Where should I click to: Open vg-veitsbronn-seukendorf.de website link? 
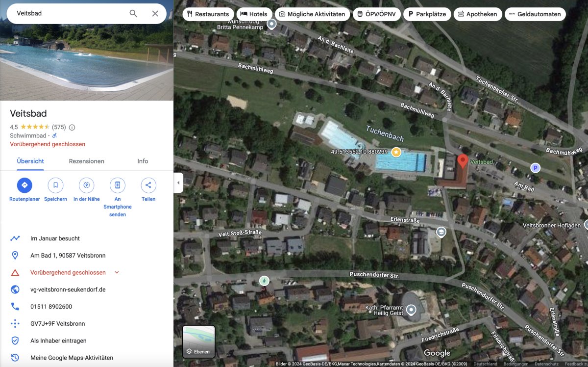pos(68,289)
